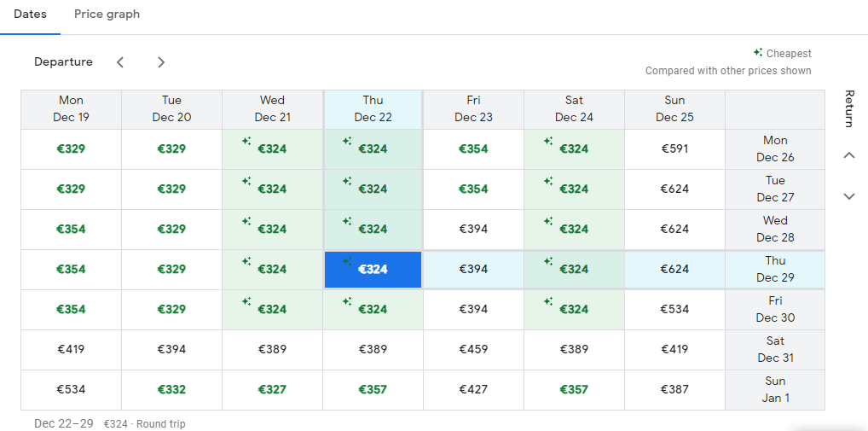This screenshot has width=868, height=431.
Task: Select the €459 Fri Dec 23 fare
Action: click(473, 349)
